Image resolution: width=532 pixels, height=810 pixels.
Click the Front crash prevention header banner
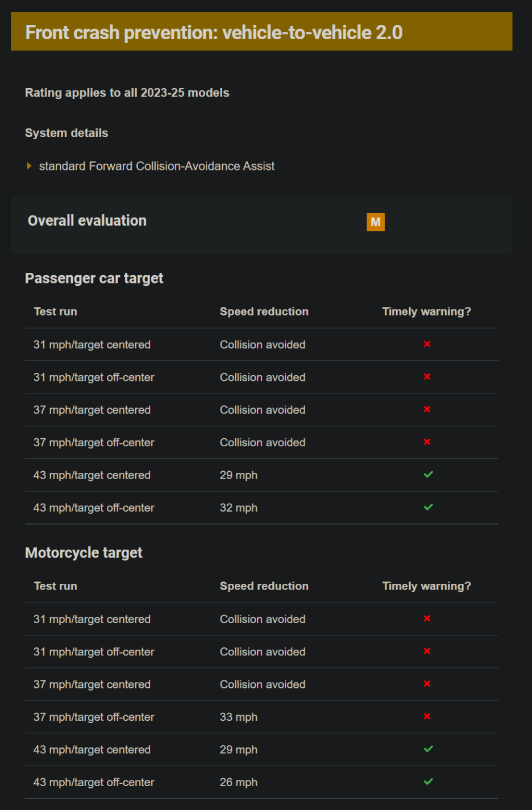[261, 32]
